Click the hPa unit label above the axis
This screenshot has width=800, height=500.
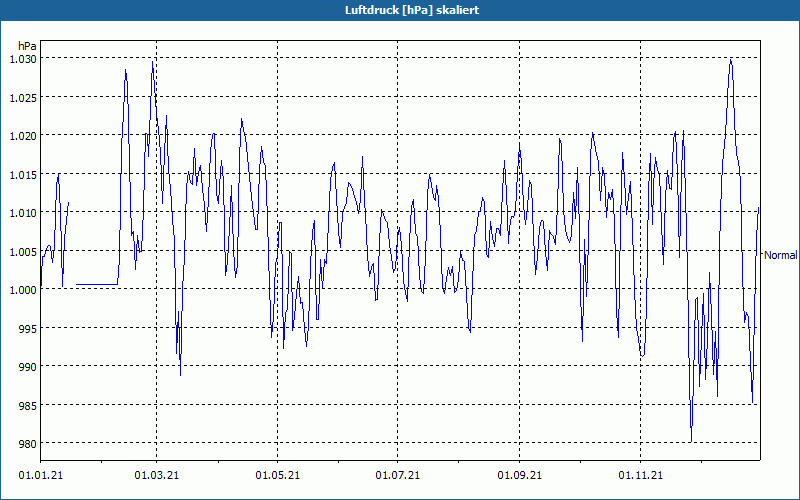27,46
